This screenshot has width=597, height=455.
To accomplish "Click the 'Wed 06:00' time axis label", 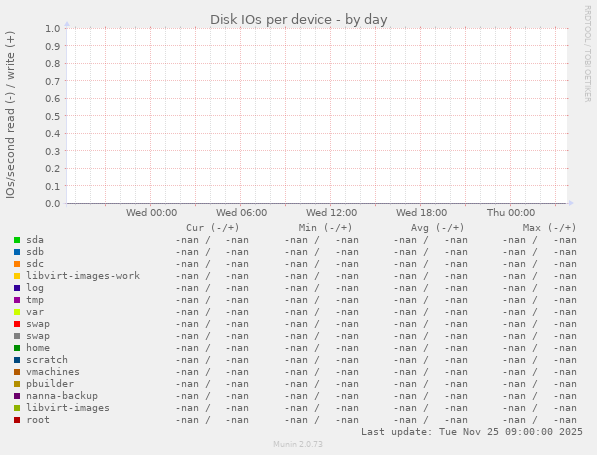I will 241,212.
